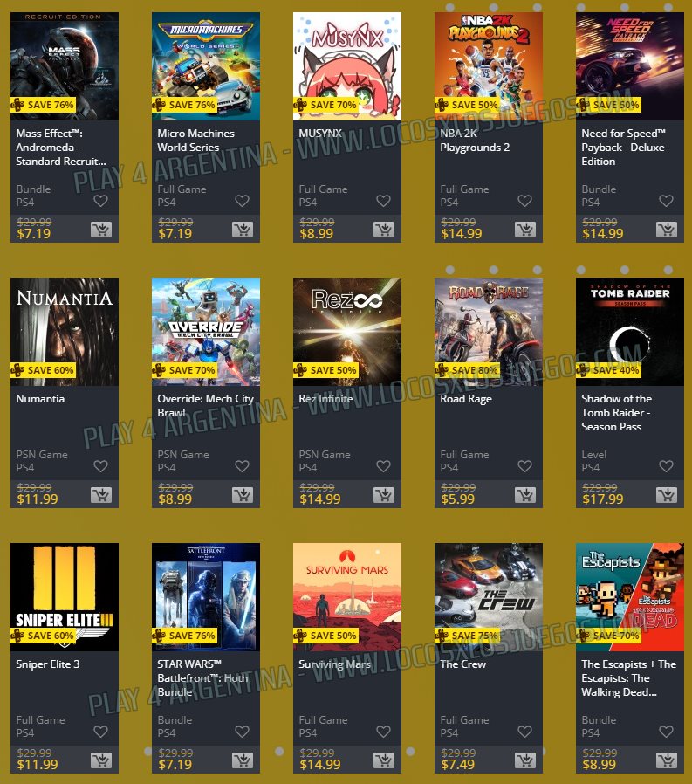Toggle wishlist heart for NBA 2K Playgrounds 2
The height and width of the screenshot is (784, 692).
click(524, 201)
